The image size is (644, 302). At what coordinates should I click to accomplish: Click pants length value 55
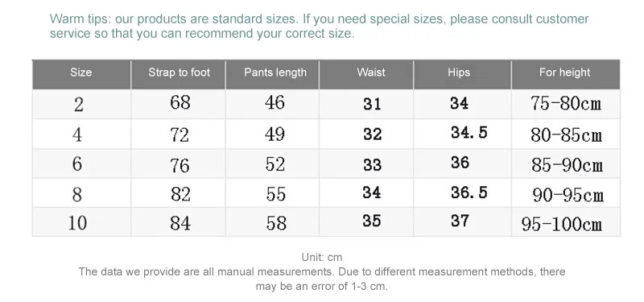(x=275, y=194)
